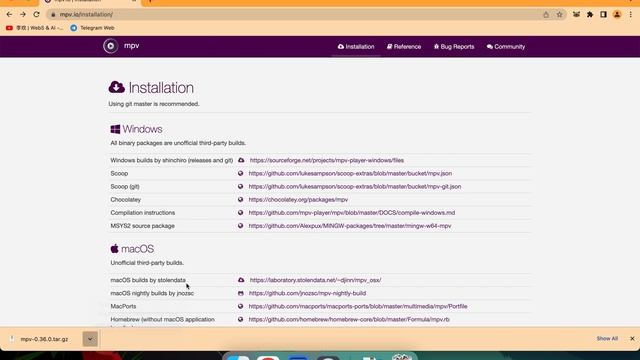Close the downloads bar

632,339
